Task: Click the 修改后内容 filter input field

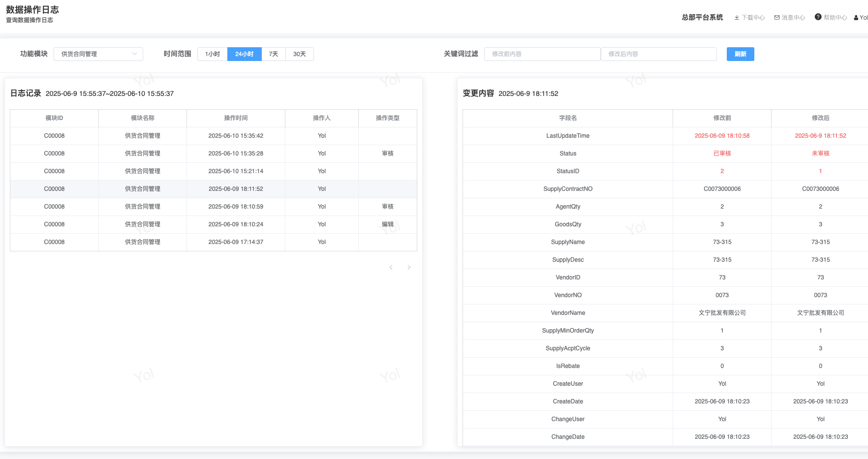Action: click(658, 54)
